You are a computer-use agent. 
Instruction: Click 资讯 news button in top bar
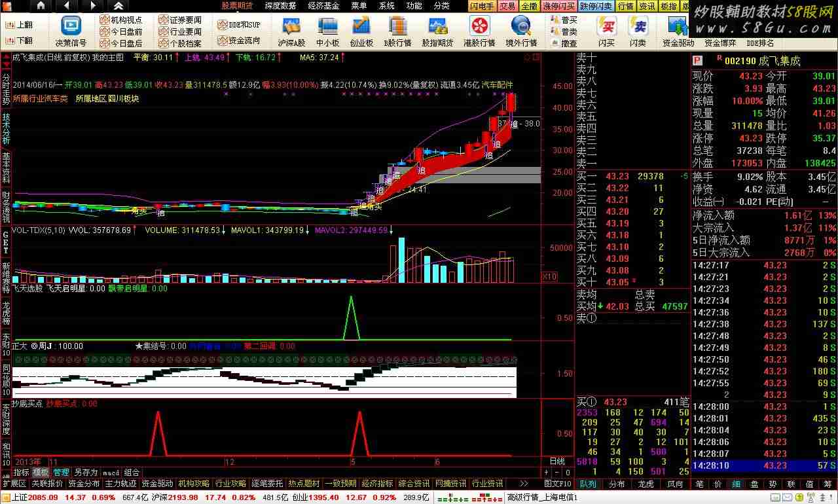(x=647, y=6)
